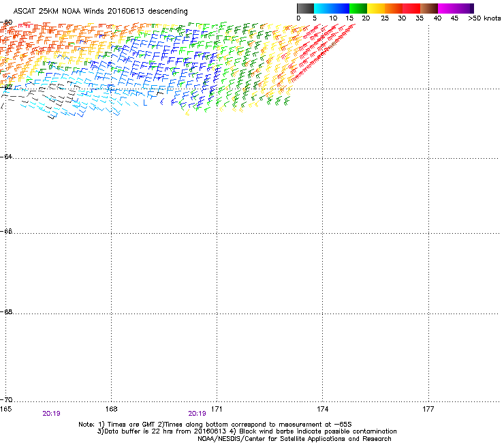Click the cyan-blue 5-15 knots color segment
Image resolution: width=504 pixels, height=443 pixels.
tap(332, 8)
